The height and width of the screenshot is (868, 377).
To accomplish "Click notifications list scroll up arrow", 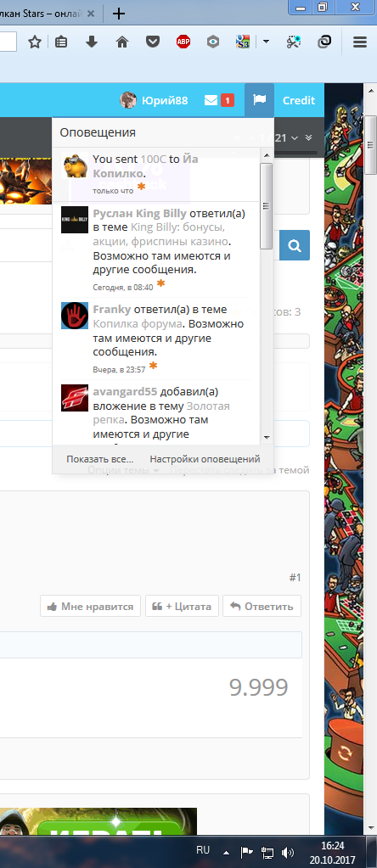I will click(x=267, y=155).
